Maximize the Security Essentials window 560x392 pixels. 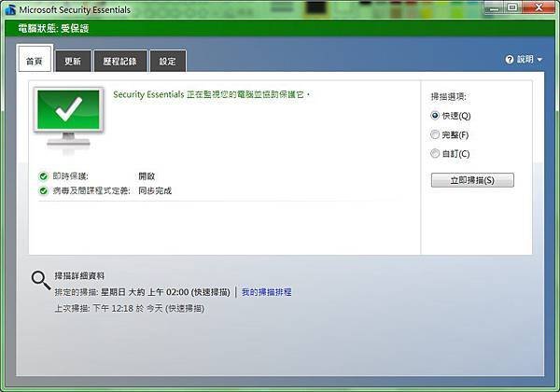point(512,7)
